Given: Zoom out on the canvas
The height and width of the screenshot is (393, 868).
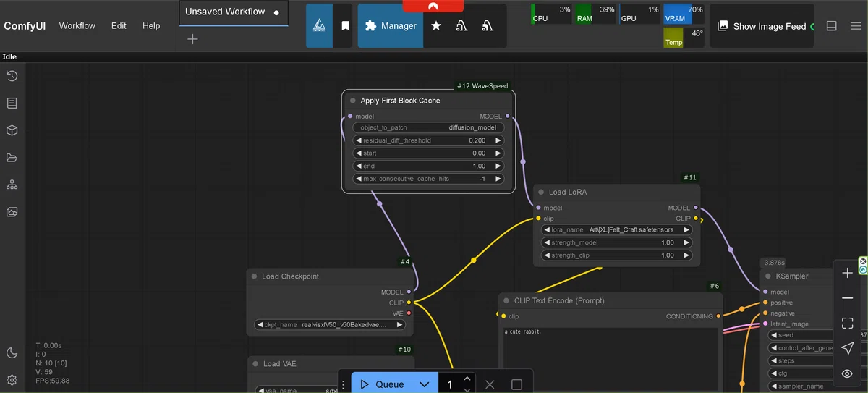Looking at the screenshot, I should (x=848, y=298).
